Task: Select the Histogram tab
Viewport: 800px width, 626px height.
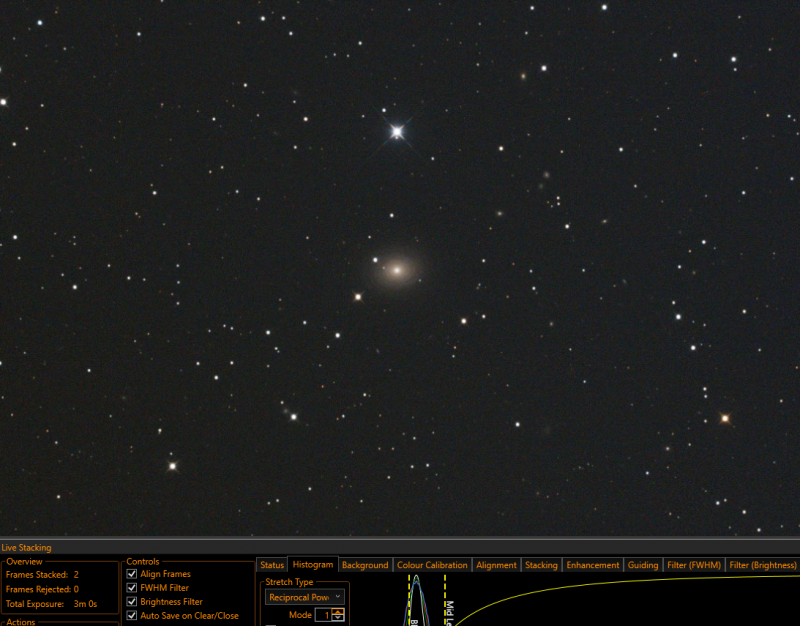Action: (313, 564)
